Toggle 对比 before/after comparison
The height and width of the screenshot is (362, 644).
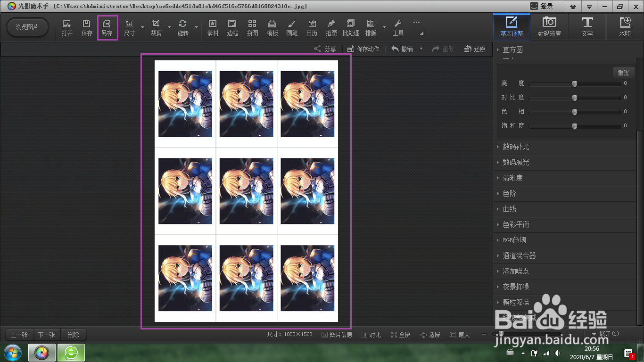(371, 335)
